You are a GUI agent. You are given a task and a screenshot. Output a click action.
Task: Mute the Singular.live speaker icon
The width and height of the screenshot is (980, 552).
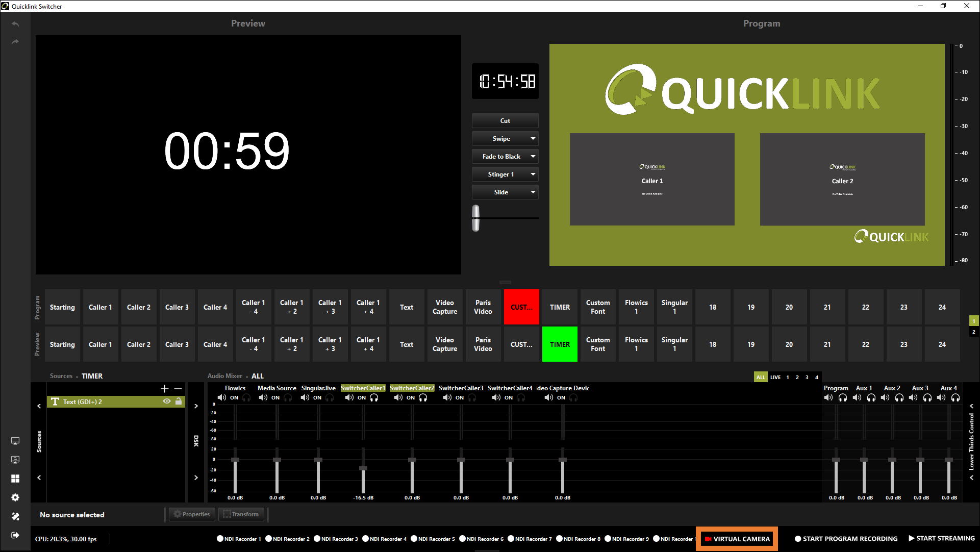pyautogui.click(x=305, y=397)
